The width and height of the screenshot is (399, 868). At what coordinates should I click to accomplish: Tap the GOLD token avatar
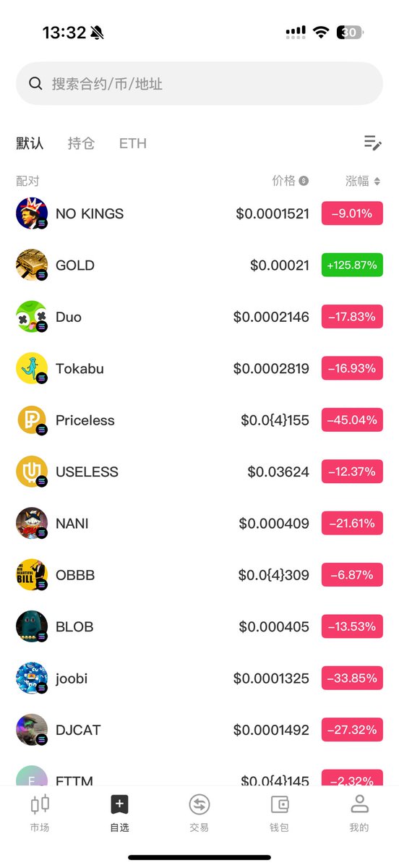click(32, 265)
